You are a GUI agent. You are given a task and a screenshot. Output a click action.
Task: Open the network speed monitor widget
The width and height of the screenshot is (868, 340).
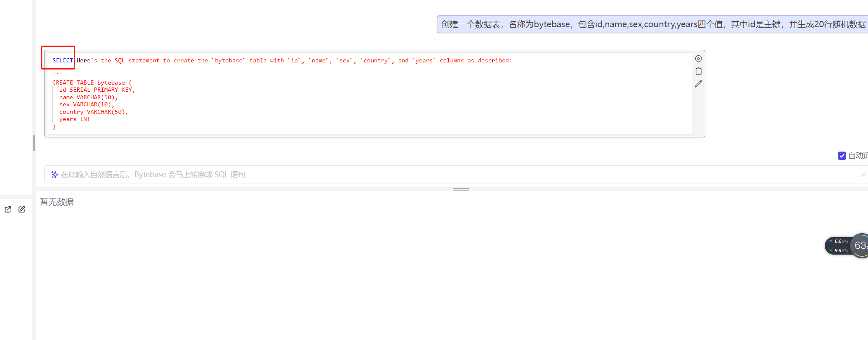click(838, 246)
